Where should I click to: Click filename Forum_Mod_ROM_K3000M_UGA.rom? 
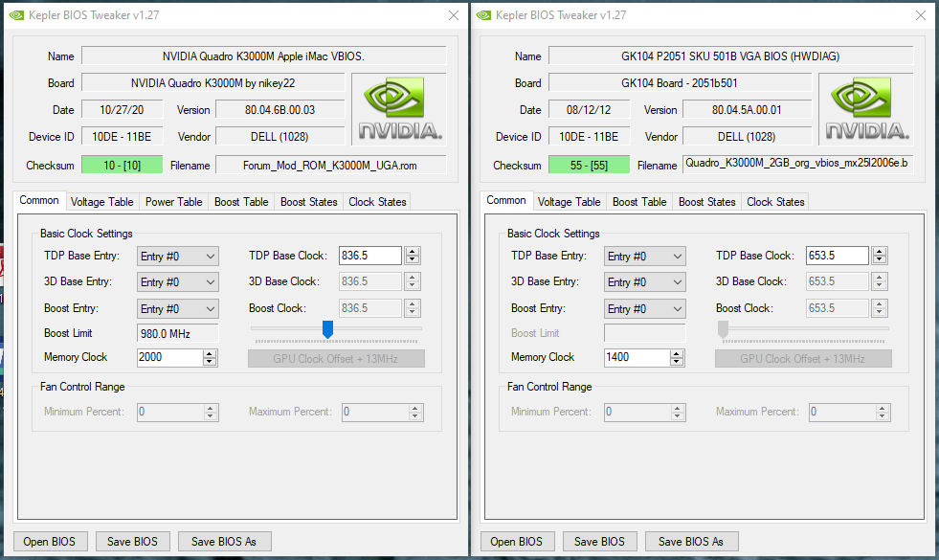click(330, 165)
